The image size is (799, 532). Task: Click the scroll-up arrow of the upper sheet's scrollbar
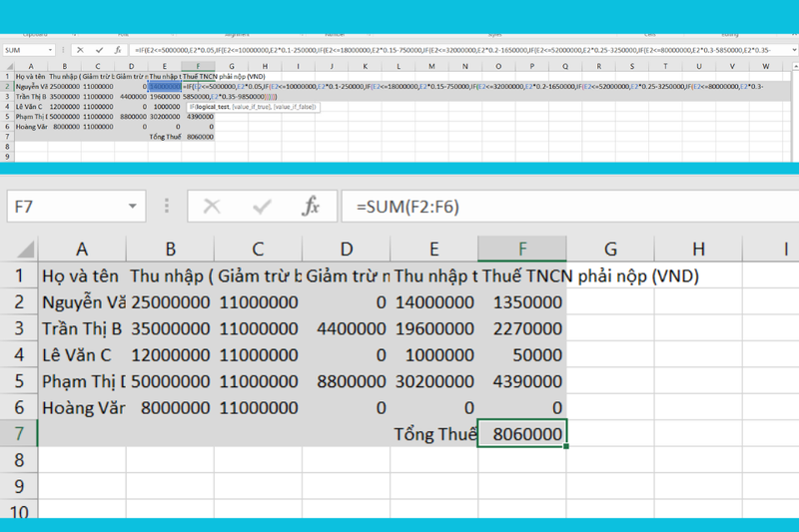(795, 66)
